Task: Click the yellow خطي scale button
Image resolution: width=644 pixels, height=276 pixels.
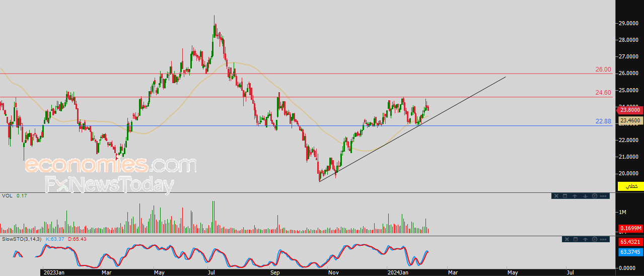Action: pos(630,186)
